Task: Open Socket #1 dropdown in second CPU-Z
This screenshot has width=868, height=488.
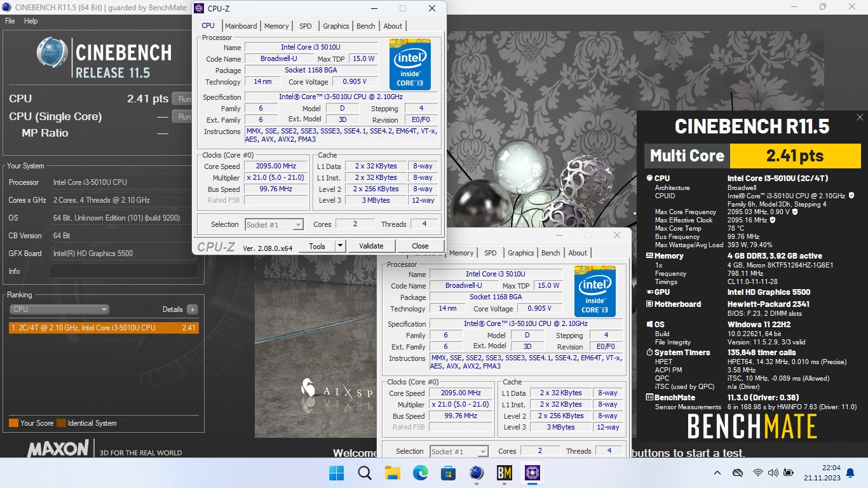Action: point(459,451)
